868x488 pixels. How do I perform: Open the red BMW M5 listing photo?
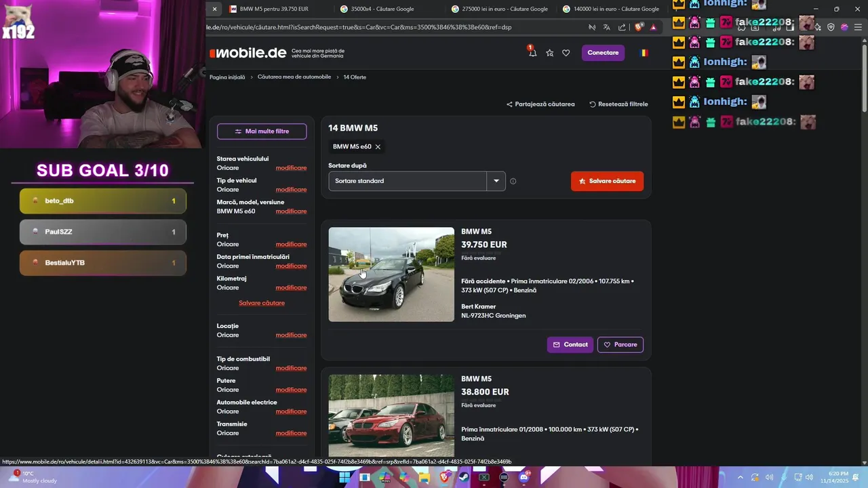point(391,415)
